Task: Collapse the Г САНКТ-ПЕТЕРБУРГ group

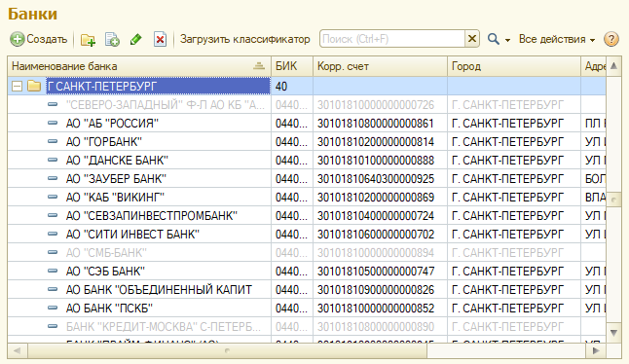Action: pyautogui.click(x=17, y=87)
